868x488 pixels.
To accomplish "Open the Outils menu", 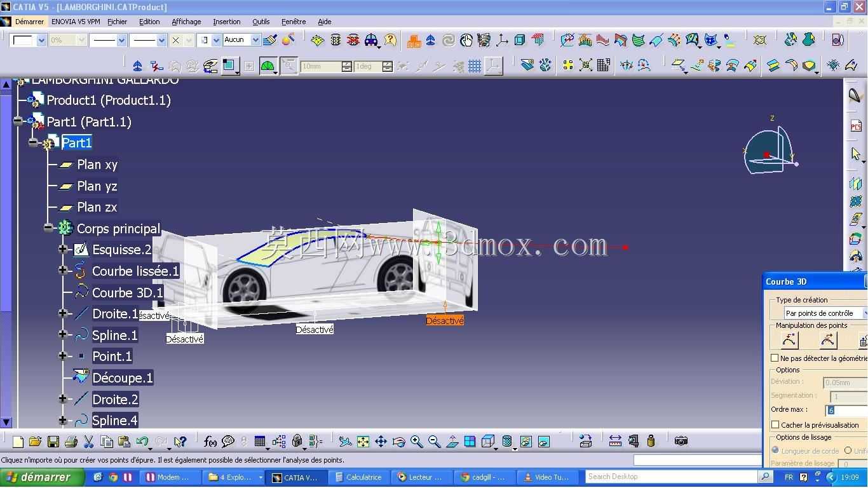I will [261, 22].
